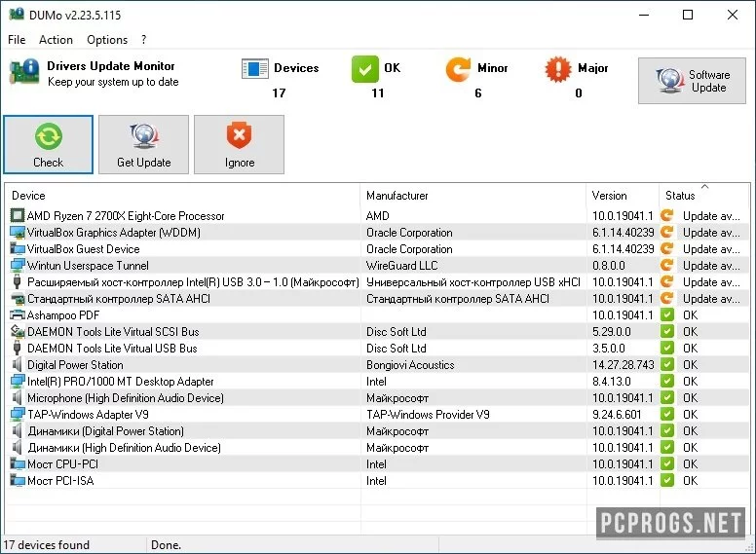Click update status icon in Wintun row
The width and height of the screenshot is (756, 554).
point(667,265)
